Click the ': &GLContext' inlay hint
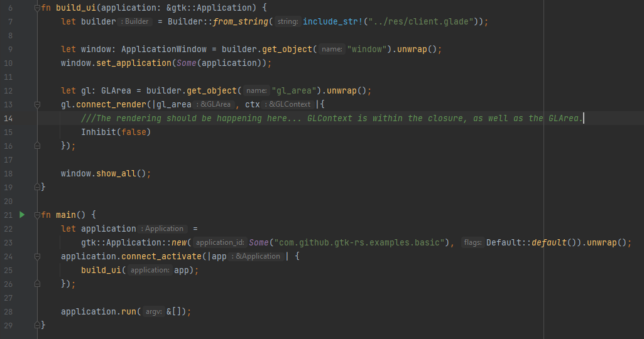The image size is (644, 339). click(x=288, y=104)
